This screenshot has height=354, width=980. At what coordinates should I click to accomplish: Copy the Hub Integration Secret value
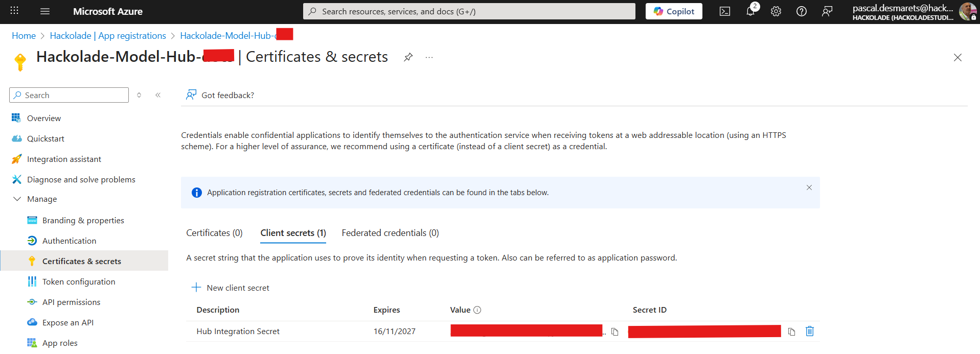point(614,332)
